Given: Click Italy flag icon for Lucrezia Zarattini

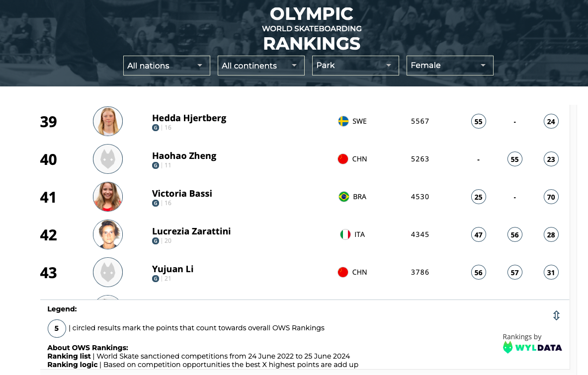Looking at the screenshot, I should click(345, 234).
